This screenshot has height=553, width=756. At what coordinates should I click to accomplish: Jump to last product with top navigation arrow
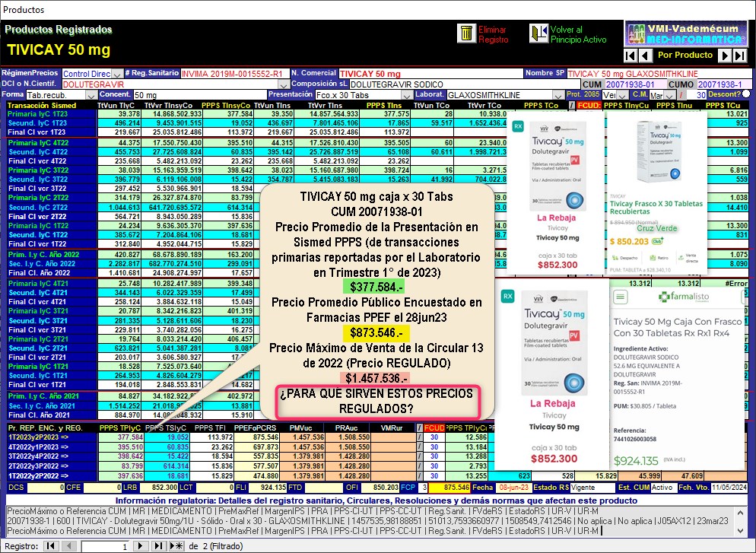(739, 56)
